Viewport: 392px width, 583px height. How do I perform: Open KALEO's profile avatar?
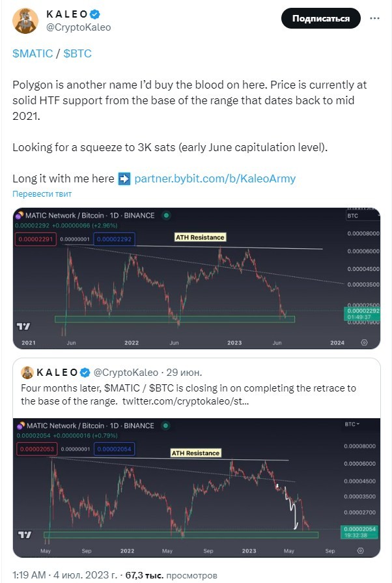coord(25,21)
